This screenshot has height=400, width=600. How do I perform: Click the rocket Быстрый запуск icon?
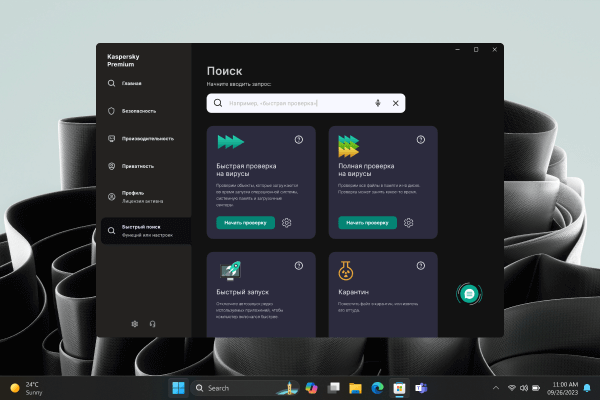pyautogui.click(x=230, y=271)
